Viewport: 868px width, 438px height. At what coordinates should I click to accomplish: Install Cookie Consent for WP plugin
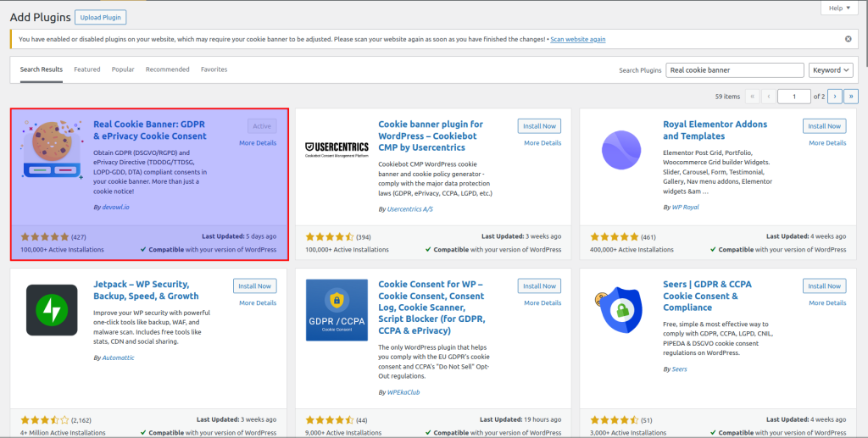pyautogui.click(x=539, y=286)
